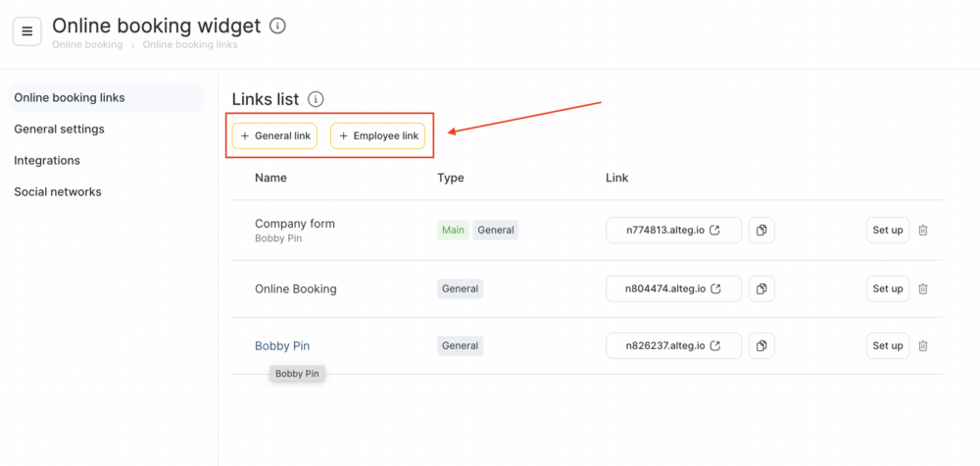Delete the Company form link row
Screen dimensions: 980x466
click(923, 231)
